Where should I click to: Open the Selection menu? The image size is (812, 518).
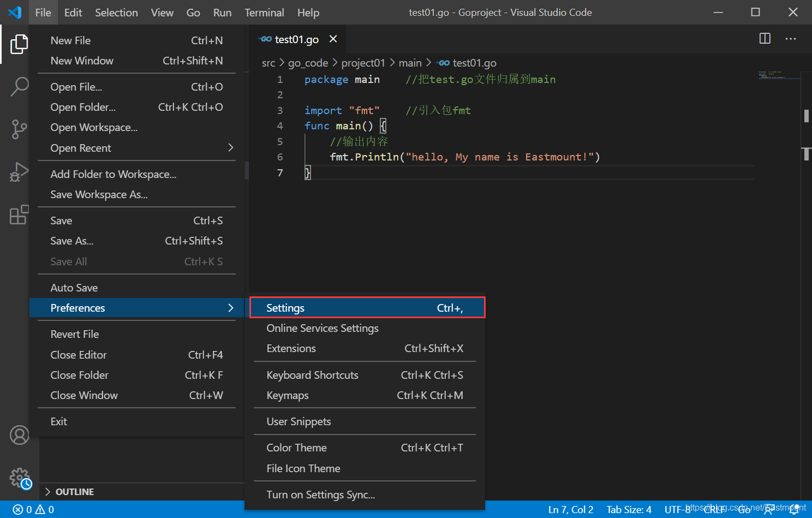(116, 12)
